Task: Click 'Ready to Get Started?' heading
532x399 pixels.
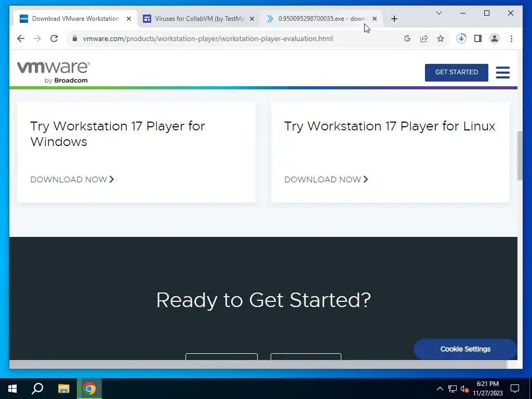Action: pos(263,300)
